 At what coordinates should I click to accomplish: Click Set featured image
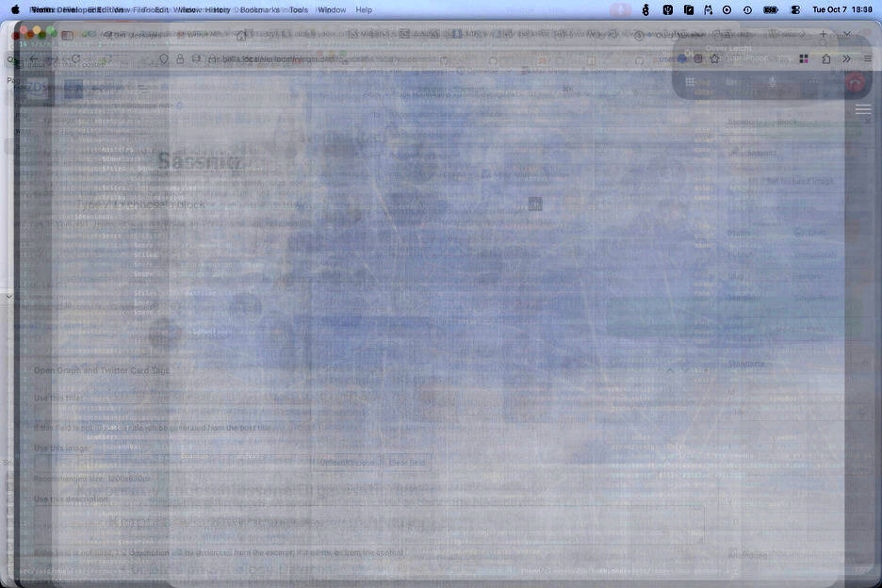(x=800, y=181)
